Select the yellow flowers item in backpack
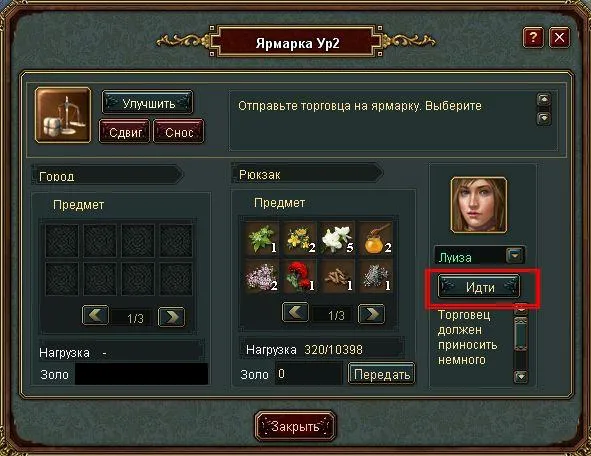The image size is (591, 456). (x=300, y=238)
